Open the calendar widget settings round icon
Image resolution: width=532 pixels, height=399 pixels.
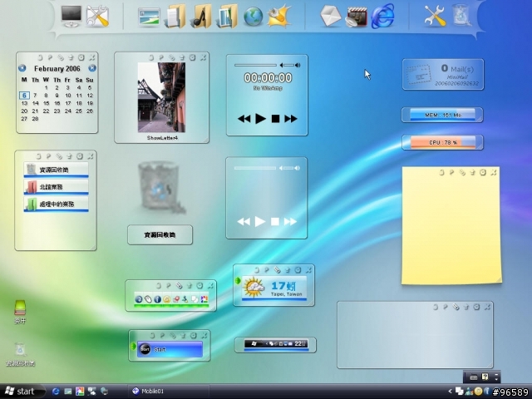point(81,57)
